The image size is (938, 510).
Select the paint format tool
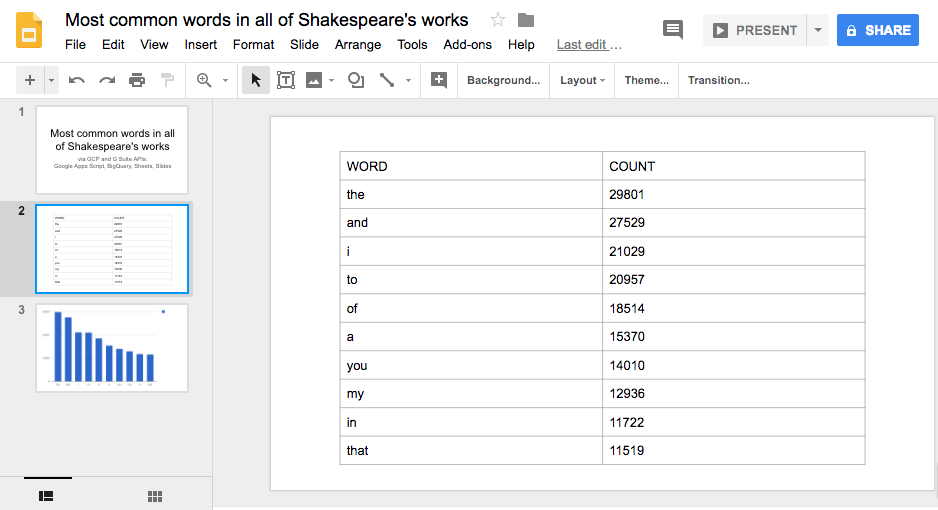pyautogui.click(x=167, y=80)
